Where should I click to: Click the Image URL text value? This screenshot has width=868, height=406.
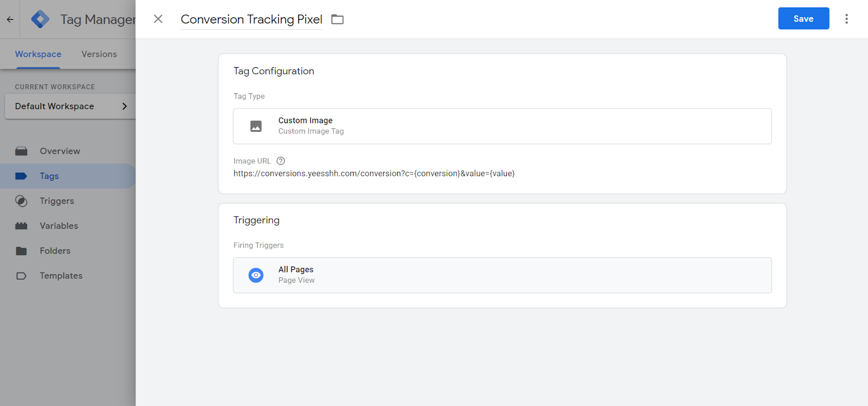tap(374, 174)
